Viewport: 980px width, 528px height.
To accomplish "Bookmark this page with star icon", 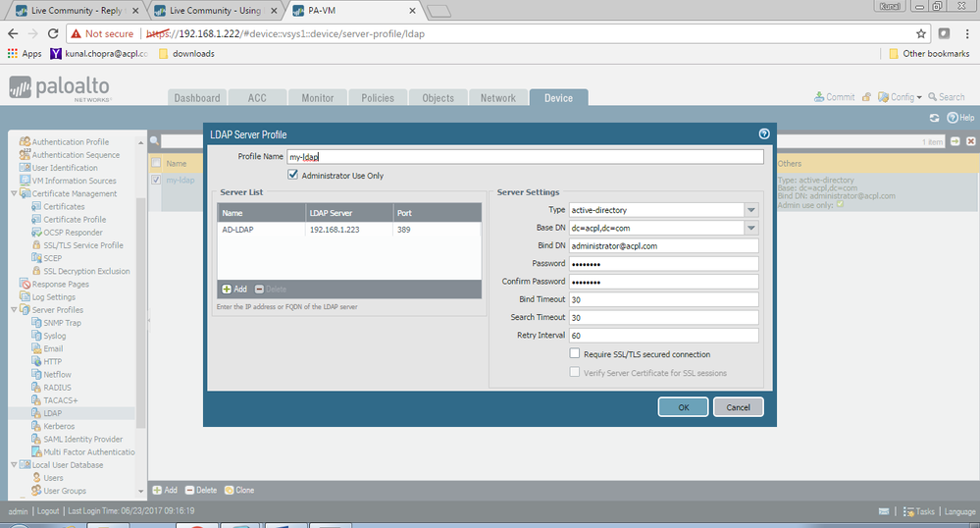I will [x=920, y=33].
